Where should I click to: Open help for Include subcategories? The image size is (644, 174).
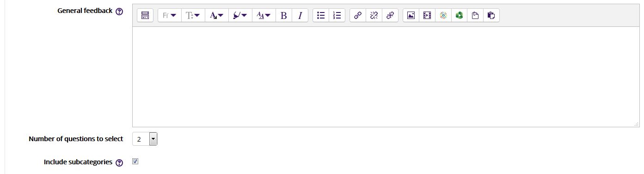pos(119,163)
